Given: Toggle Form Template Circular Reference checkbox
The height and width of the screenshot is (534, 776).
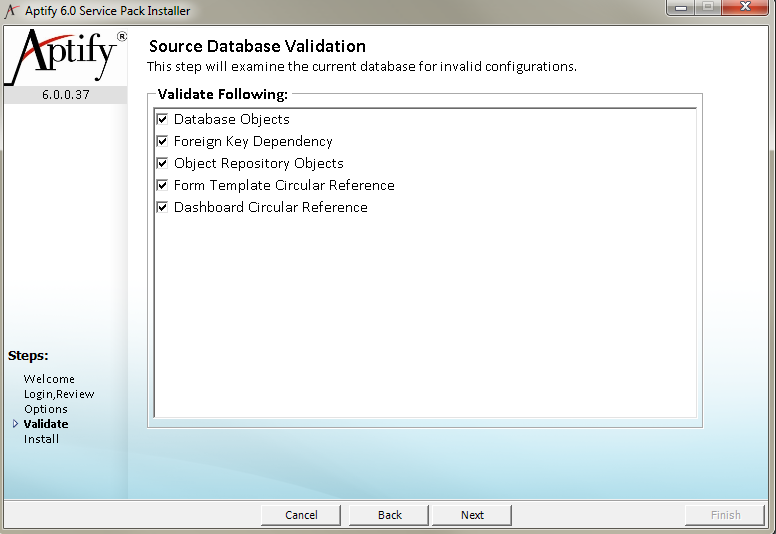Looking at the screenshot, I should pos(162,186).
